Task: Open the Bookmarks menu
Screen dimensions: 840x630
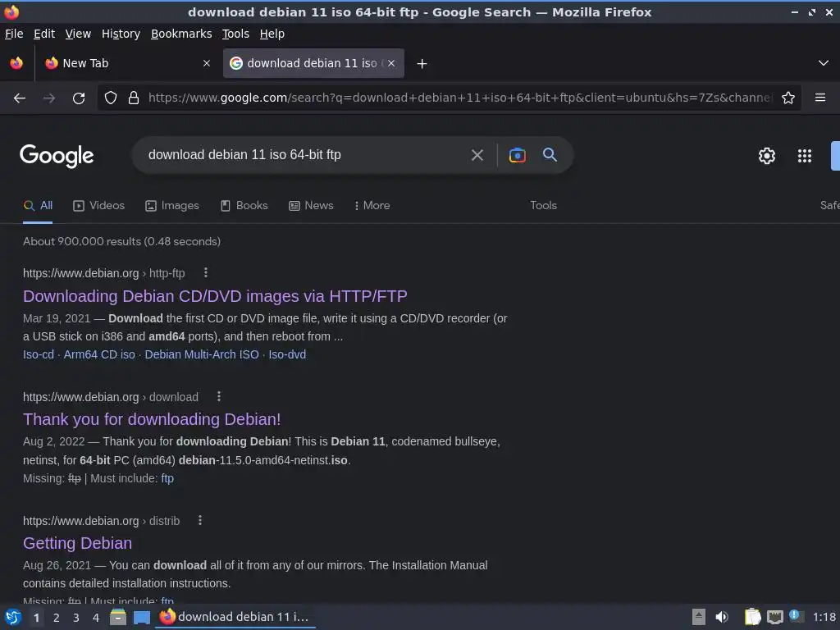Action: [x=181, y=34]
